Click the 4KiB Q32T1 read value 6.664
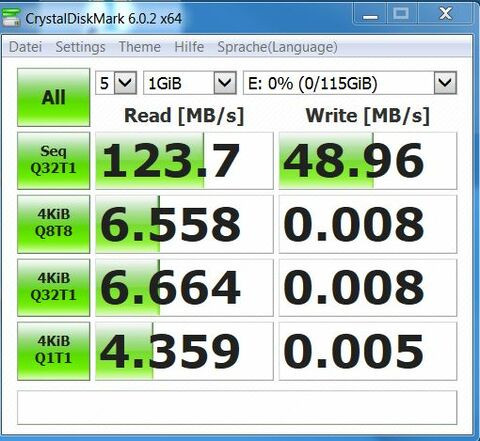480x441 pixels. (x=184, y=287)
